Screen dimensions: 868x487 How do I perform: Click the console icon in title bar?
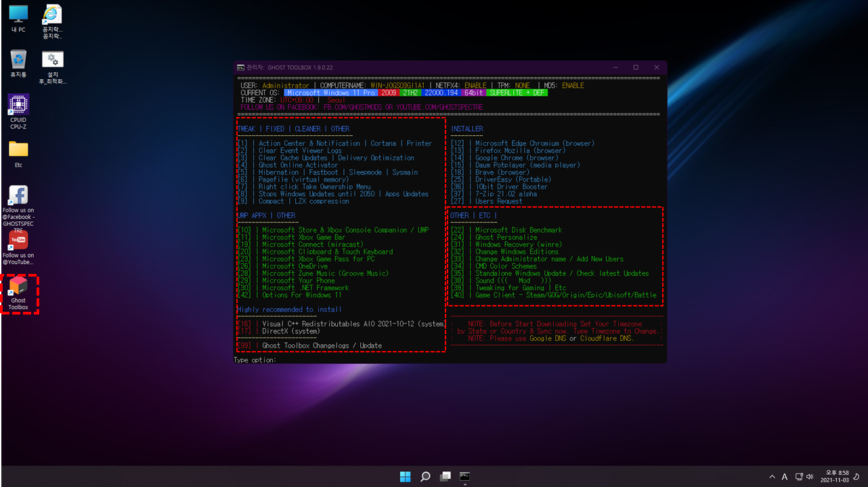pos(240,67)
